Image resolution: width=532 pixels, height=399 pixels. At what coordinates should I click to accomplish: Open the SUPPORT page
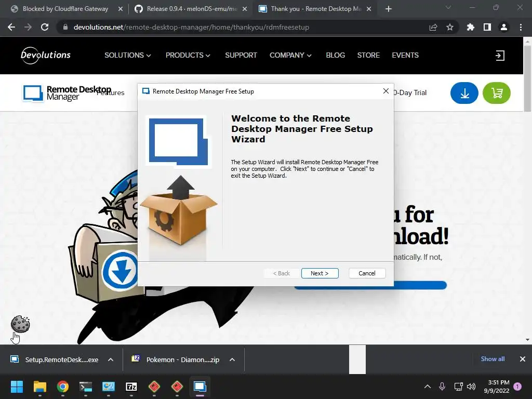click(x=241, y=55)
